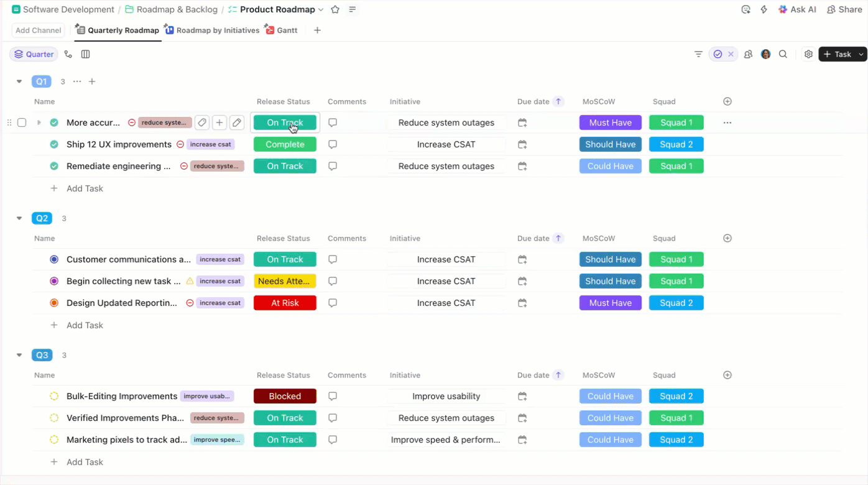Screen dimensions: 868x485
Task: Favorite this view using the star icon
Action: 335,9
